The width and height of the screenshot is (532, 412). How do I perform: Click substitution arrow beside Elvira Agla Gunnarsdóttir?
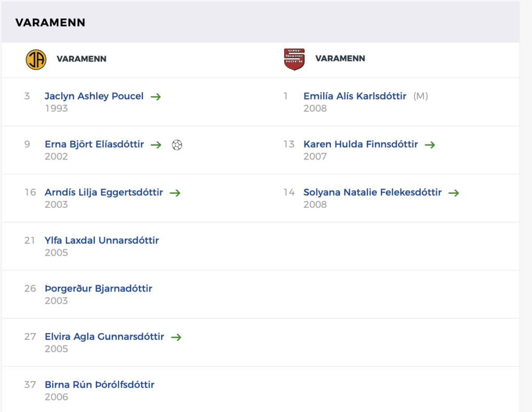[176, 337]
